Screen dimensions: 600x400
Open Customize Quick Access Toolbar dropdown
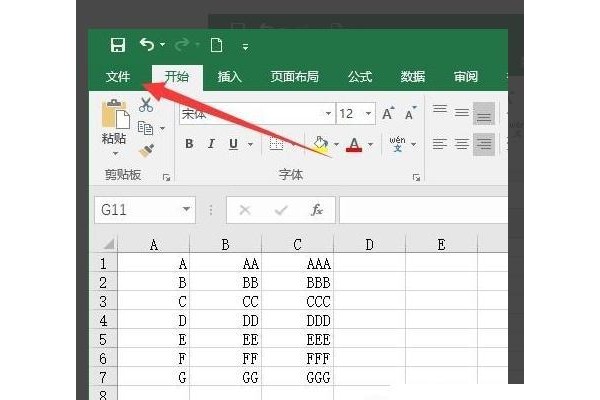point(245,47)
